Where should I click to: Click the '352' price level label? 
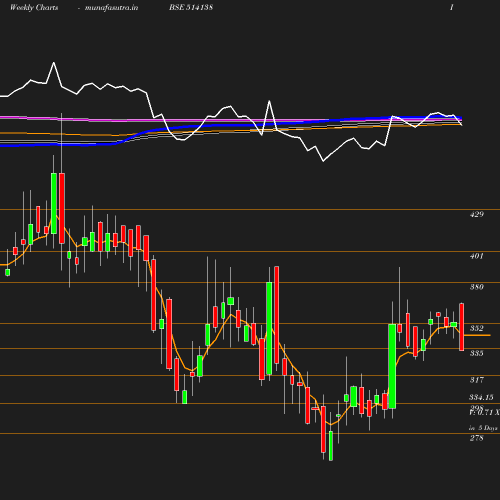477,328
